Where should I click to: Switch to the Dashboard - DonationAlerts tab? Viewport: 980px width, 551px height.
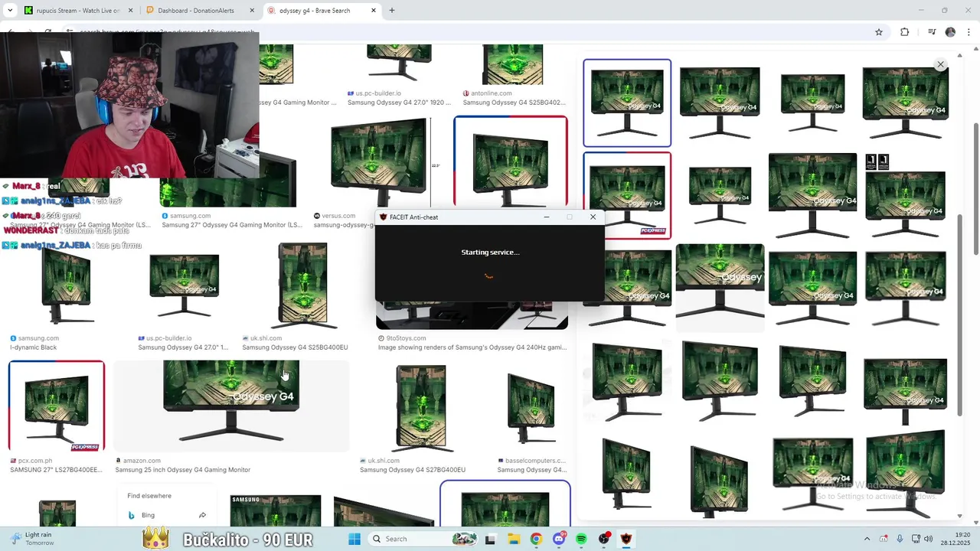pyautogui.click(x=201, y=11)
